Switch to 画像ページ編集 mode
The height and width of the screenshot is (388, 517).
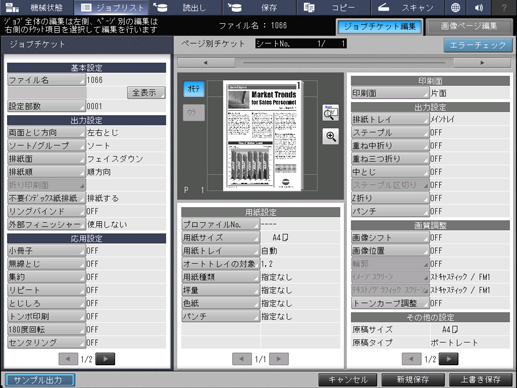point(469,27)
